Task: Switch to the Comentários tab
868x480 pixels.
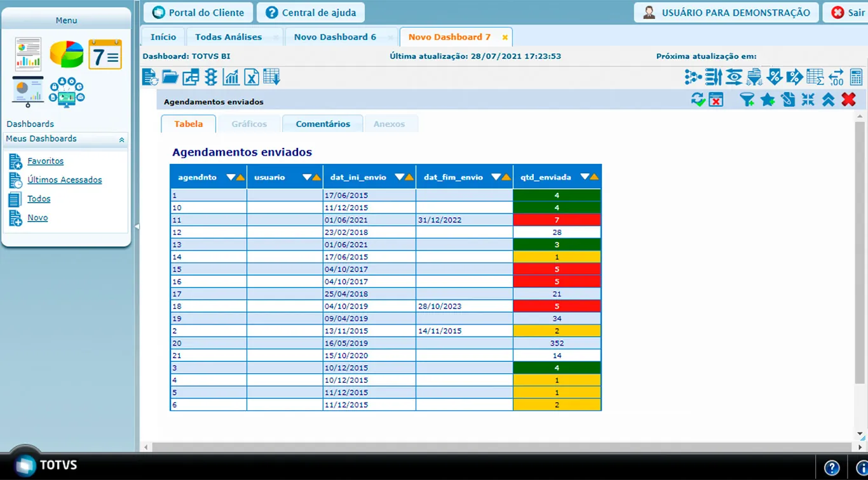Action: pos(322,124)
